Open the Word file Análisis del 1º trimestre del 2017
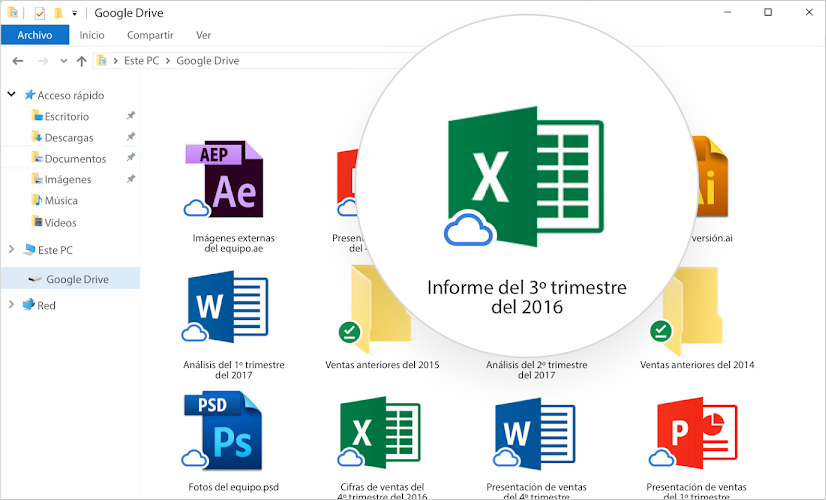Viewport: 826px width, 500px height. (x=225, y=307)
